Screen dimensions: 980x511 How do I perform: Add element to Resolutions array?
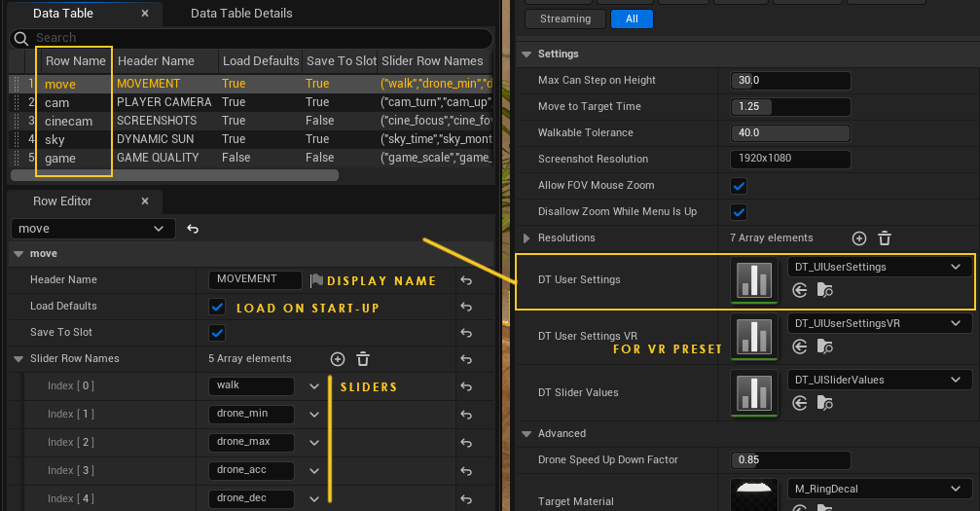pyautogui.click(x=859, y=238)
